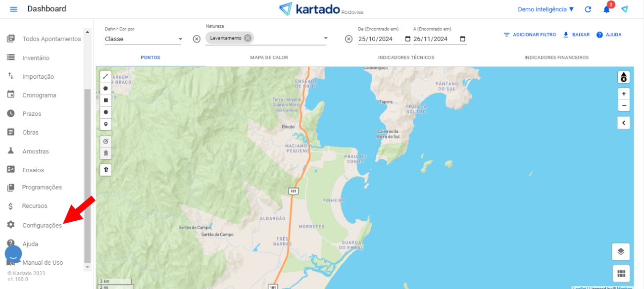Click the Baixar download button
Viewport: 644px width, 289px height.
pos(576,35)
